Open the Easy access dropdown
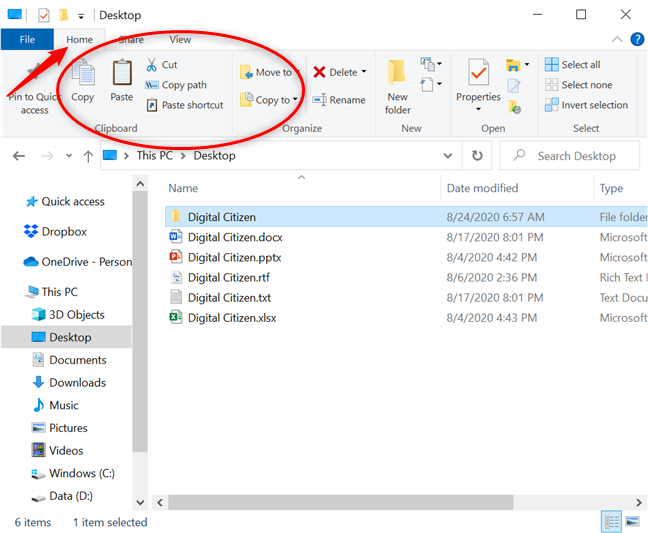Viewport: 648px width, 533px height. click(431, 85)
